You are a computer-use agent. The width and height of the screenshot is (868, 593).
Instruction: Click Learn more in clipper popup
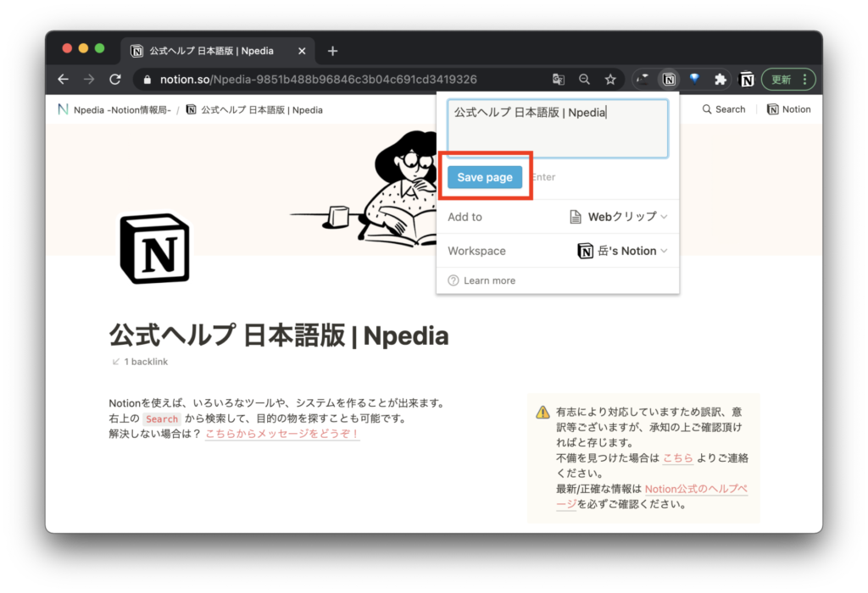pyautogui.click(x=481, y=280)
